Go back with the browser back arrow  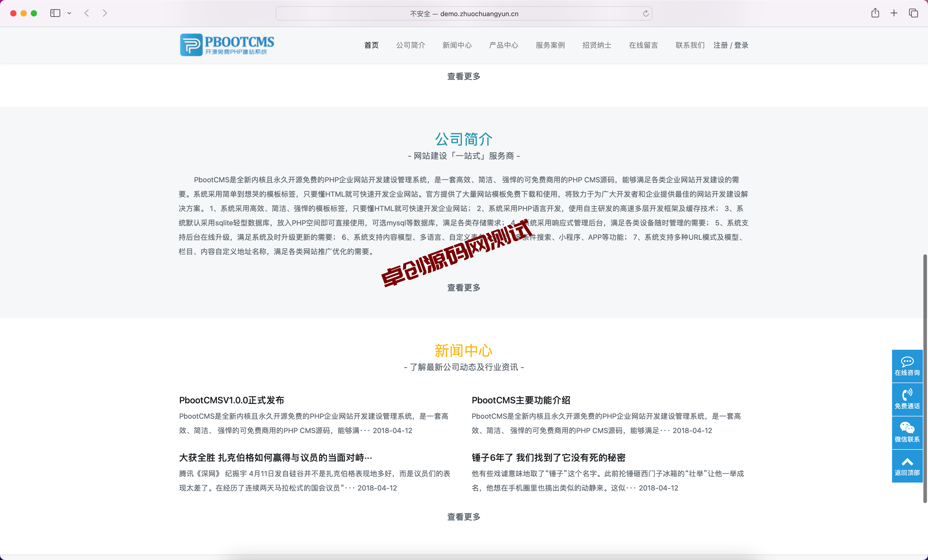coord(87,13)
